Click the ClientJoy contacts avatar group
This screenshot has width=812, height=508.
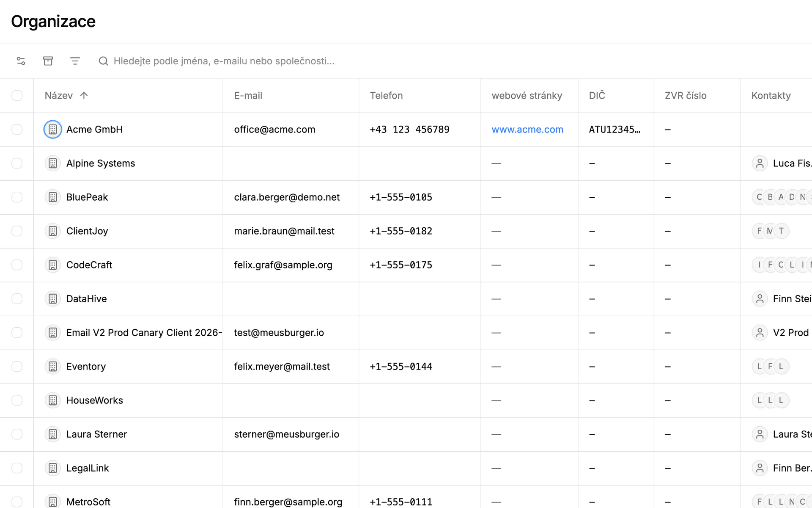tap(771, 231)
